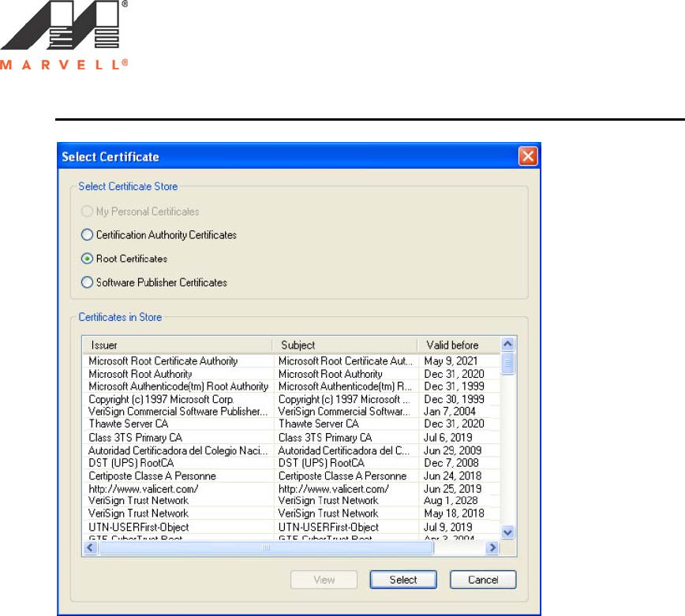Screen dimensions: 685x616
Task: Select the Microsoft Root Certificate Authority row
Action: 291,361
